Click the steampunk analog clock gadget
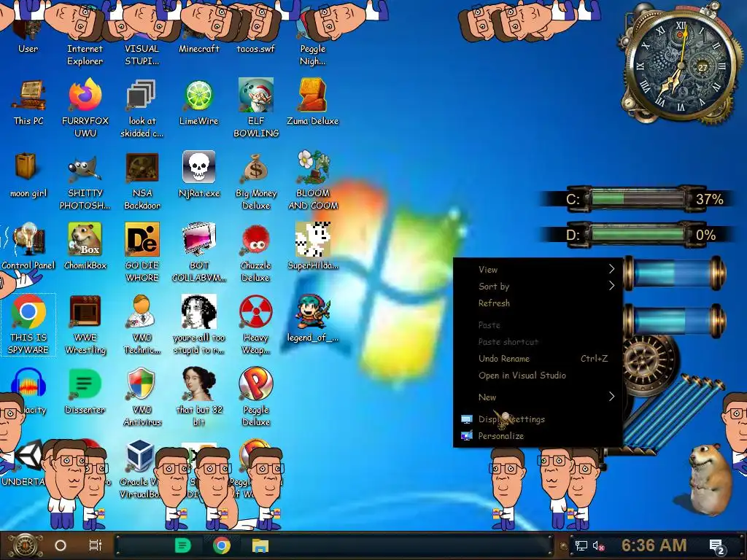Viewport: 747px width, 560px height. coord(681,66)
